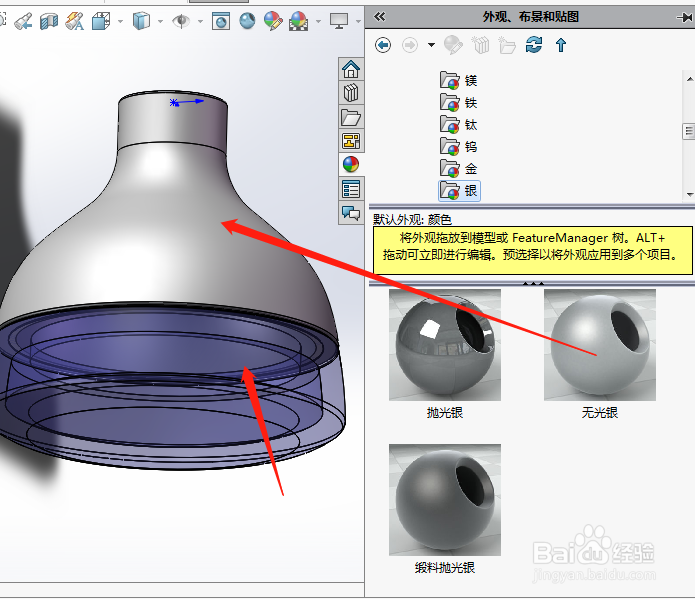Click the grayed new library books icon

pyautogui.click(x=480, y=45)
